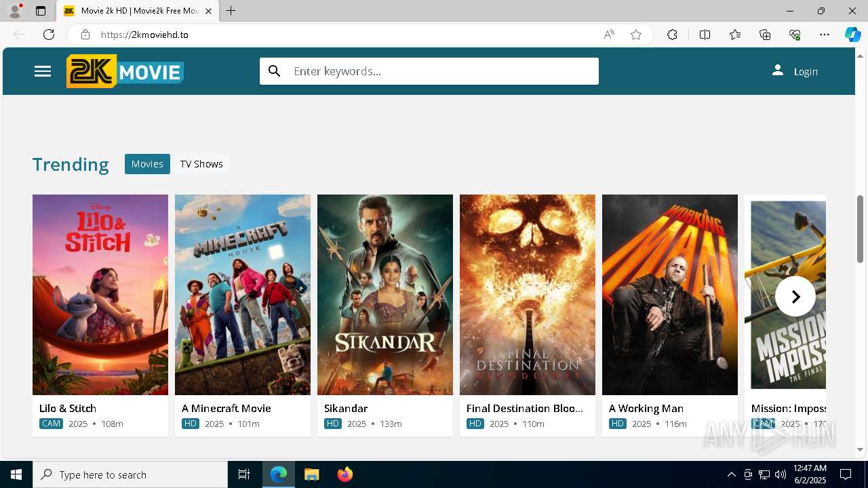
Task: Advance the trending carousel with next arrow
Action: [x=795, y=296]
